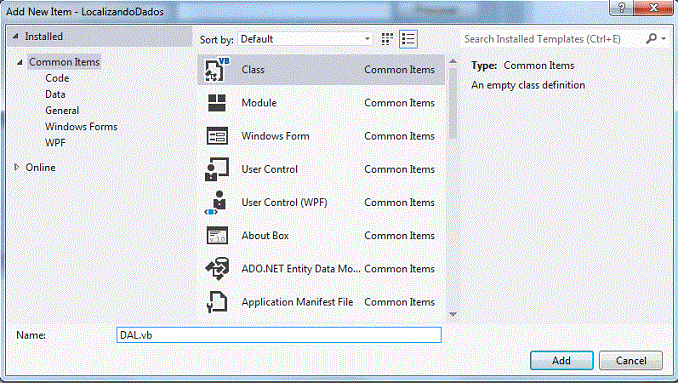Select the Class template icon
Screen dimensions: 678x383
217,70
